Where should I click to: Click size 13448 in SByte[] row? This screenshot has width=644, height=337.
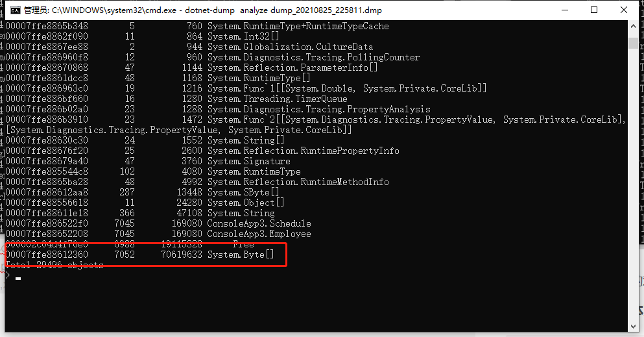click(x=189, y=192)
